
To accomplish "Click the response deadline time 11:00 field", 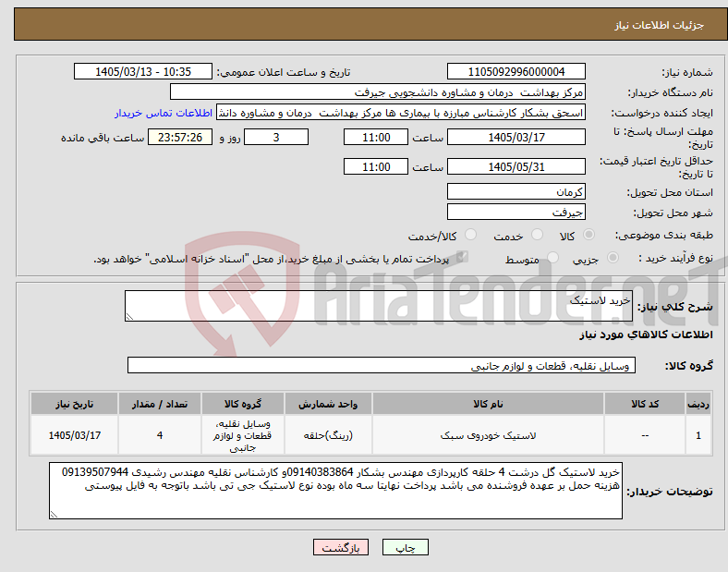I will (x=376, y=137).
